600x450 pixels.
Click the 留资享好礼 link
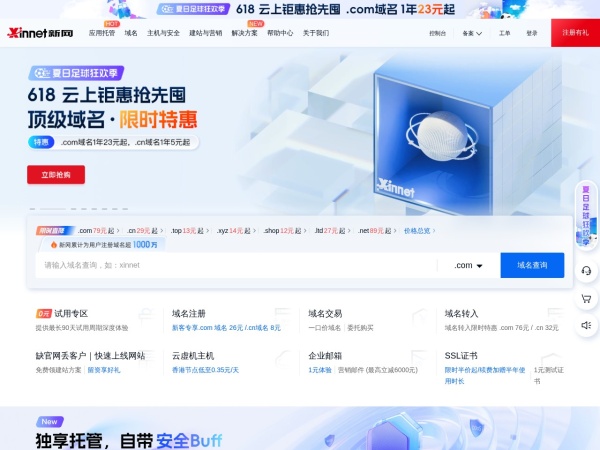104,370
